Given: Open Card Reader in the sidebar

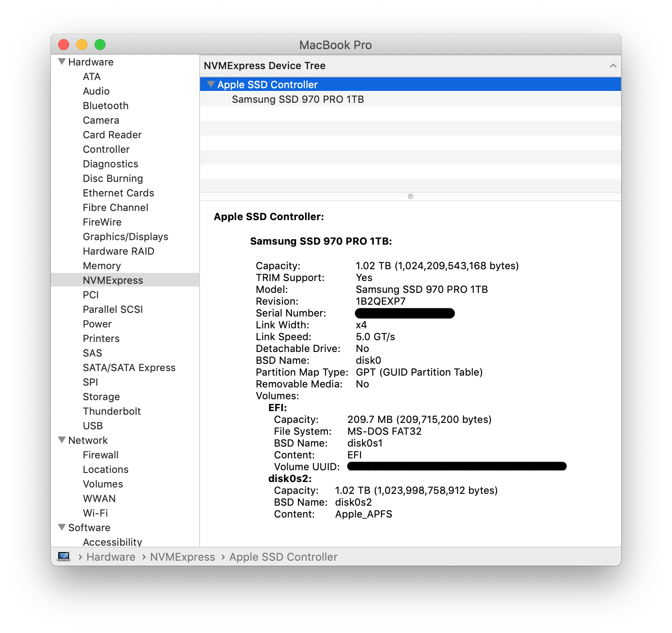Looking at the screenshot, I should 112,135.
